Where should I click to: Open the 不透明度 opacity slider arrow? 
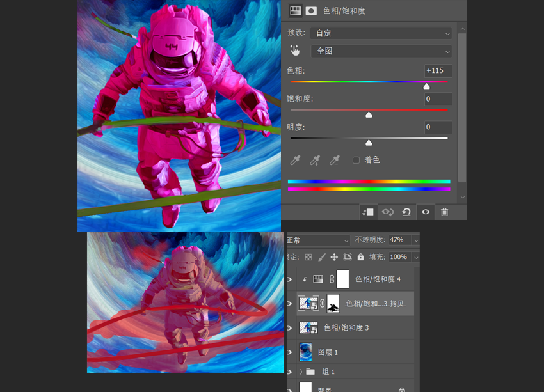point(416,240)
